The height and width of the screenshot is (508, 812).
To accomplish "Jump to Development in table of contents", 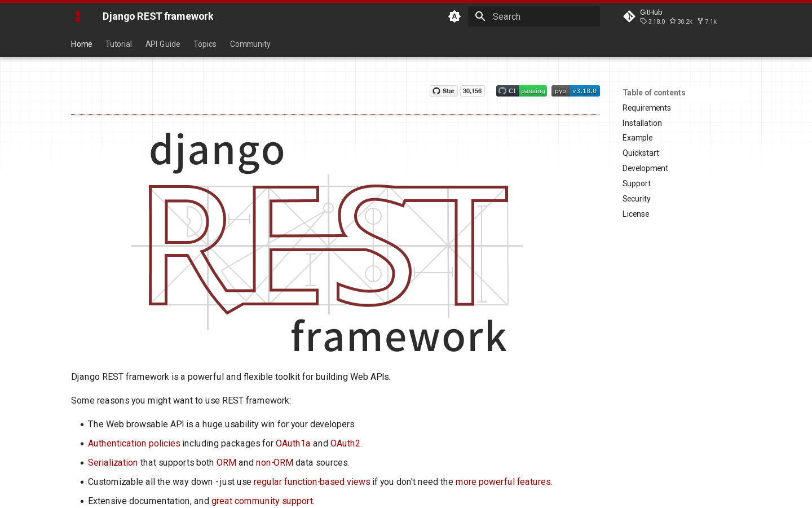I will (645, 168).
